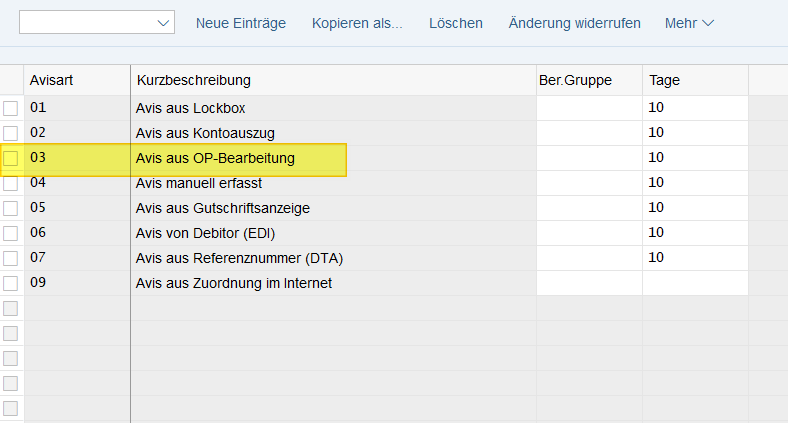Click Änderung widerrufen button
This screenshot has width=788, height=423.
pos(575,23)
